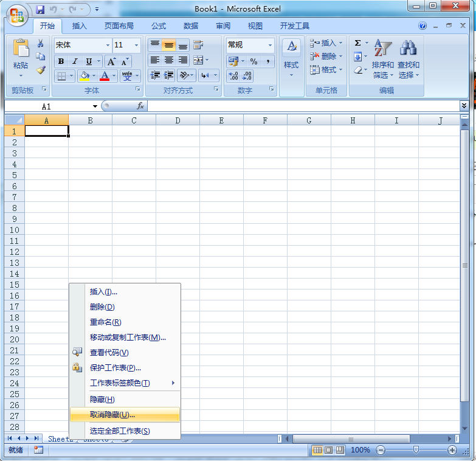Click 删除 button in cells group
The height and width of the screenshot is (461, 476).
(x=326, y=57)
